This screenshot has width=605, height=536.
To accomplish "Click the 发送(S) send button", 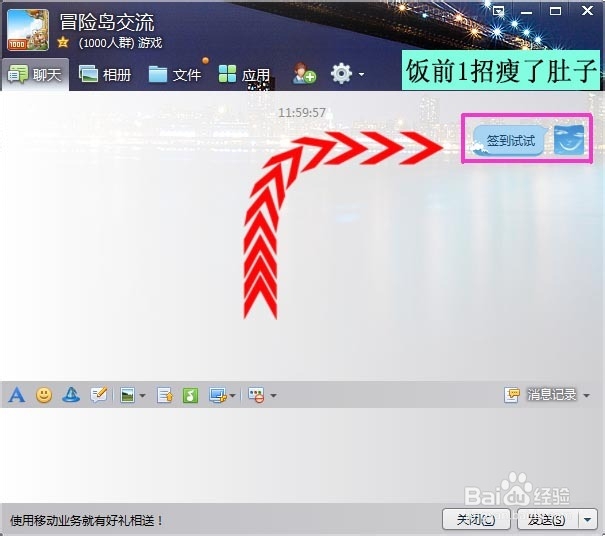I will point(547,520).
